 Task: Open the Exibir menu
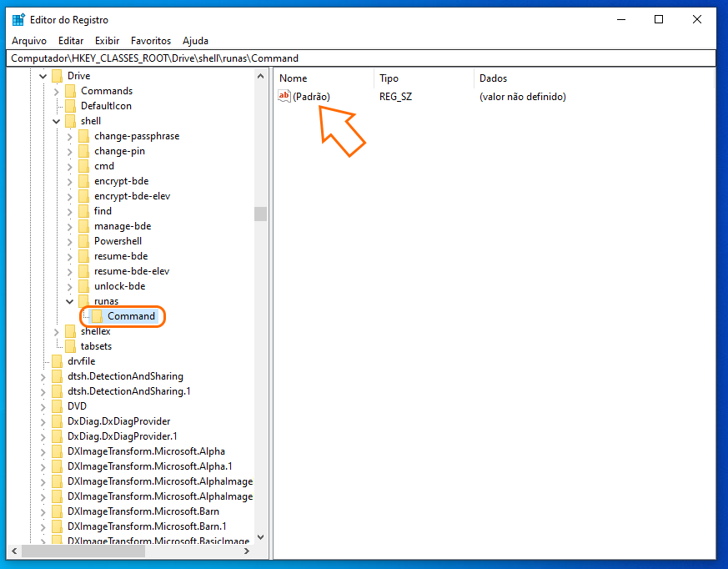(107, 41)
